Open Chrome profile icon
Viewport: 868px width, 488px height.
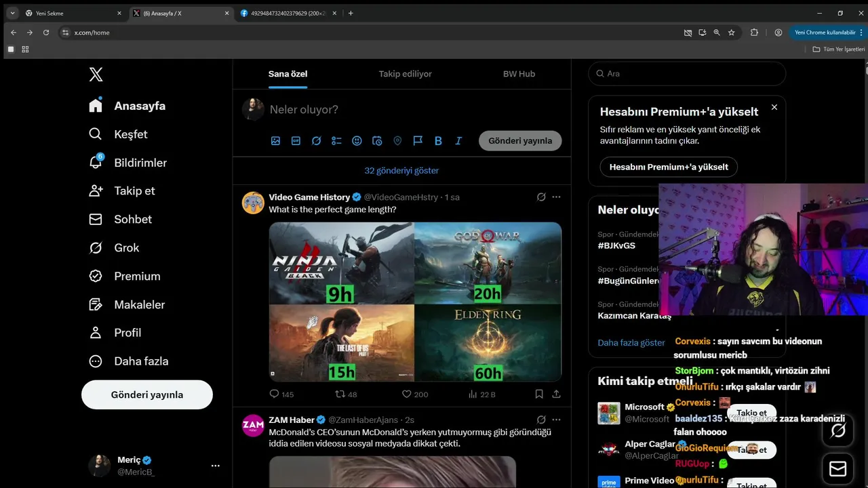tap(778, 33)
